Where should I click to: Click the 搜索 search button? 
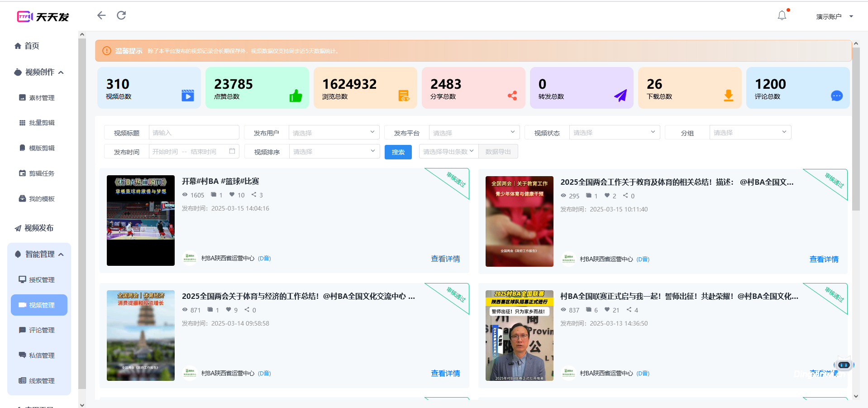pyautogui.click(x=398, y=152)
